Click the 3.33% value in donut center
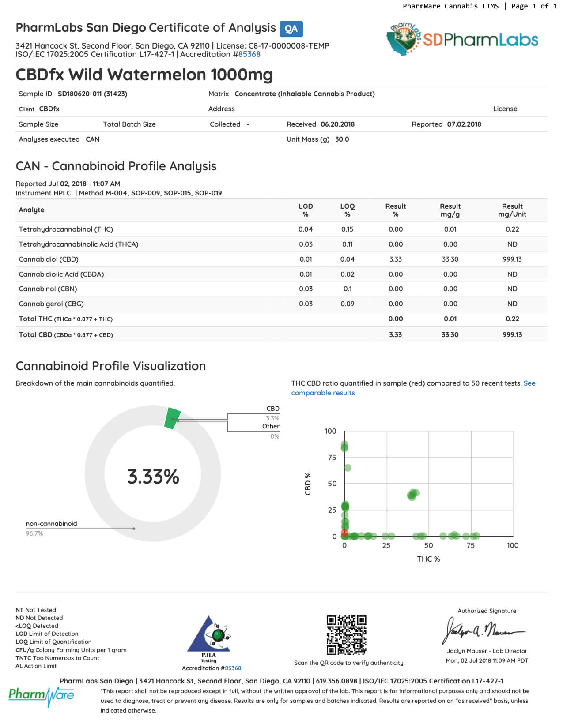Image resolution: width=563 pixels, height=728 pixels. (x=153, y=477)
